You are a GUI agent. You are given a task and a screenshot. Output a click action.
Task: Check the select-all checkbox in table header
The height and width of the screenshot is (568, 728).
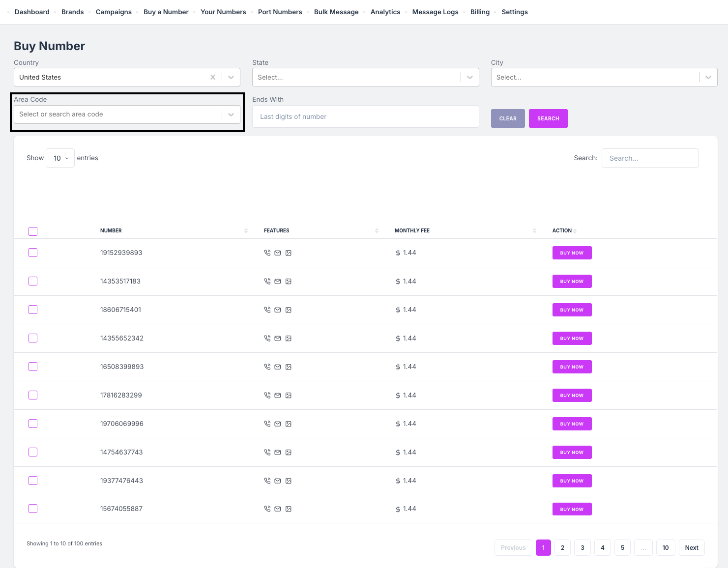(x=33, y=231)
